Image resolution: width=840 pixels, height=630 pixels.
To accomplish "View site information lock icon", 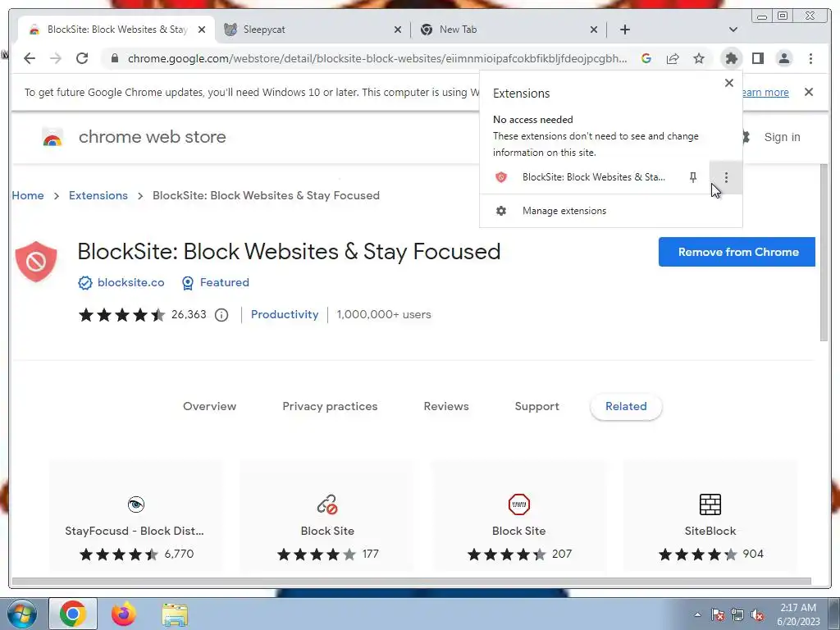I will [115, 58].
